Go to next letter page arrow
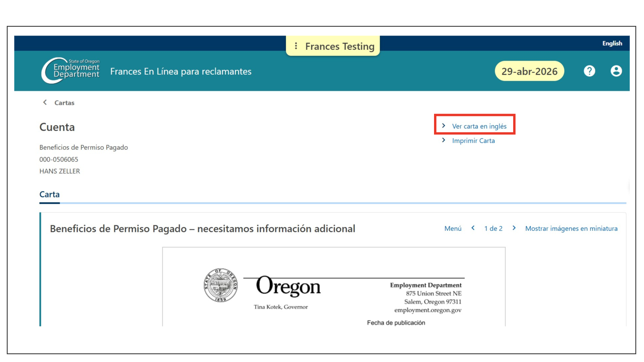Image resolution: width=644 pixels, height=362 pixels. pyautogui.click(x=514, y=228)
